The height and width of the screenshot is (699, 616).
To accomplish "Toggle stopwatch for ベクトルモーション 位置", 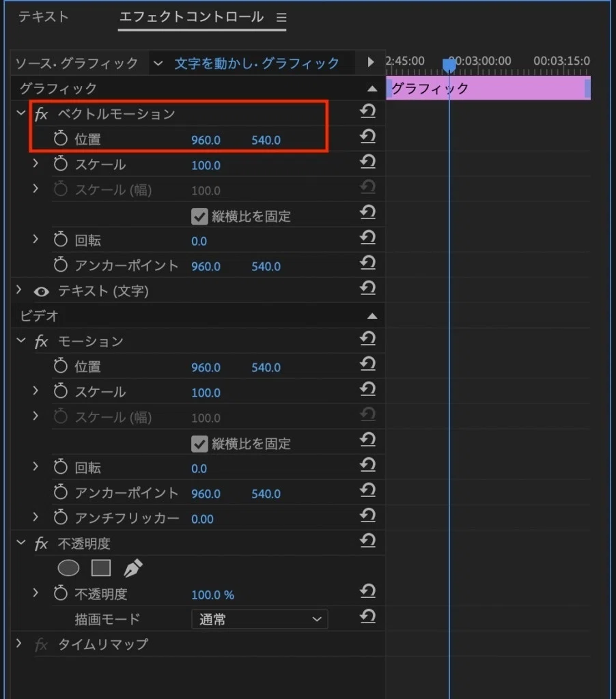I will tap(61, 139).
